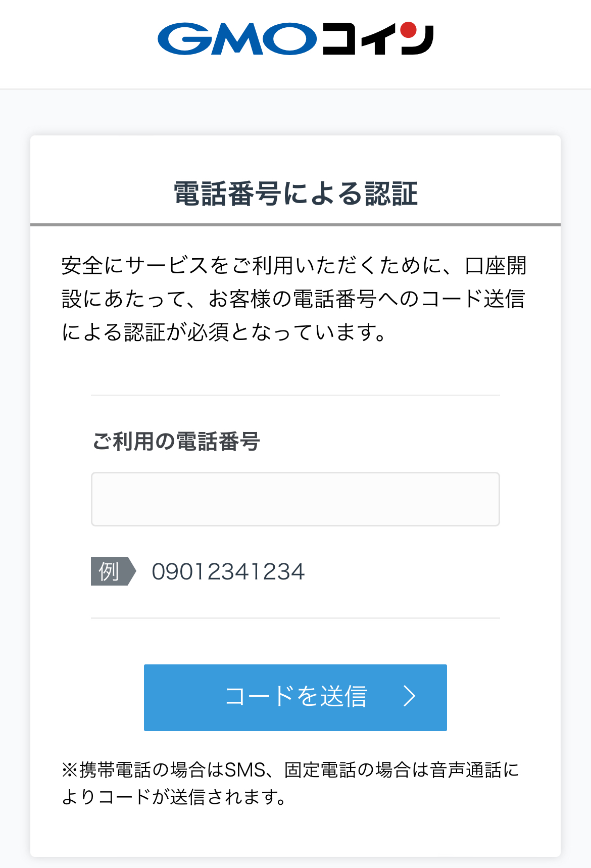Click the black コイン logo text
Screen dimensions: 591x868
click(x=376, y=39)
